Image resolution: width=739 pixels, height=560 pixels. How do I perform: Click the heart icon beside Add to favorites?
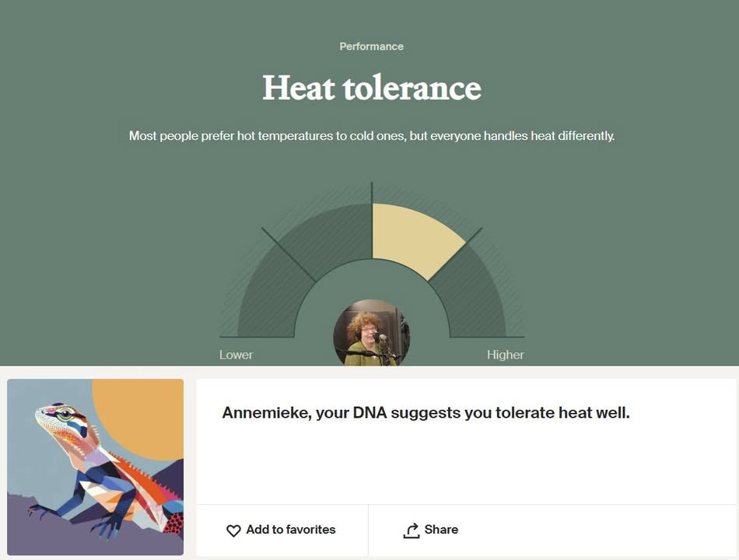(233, 530)
